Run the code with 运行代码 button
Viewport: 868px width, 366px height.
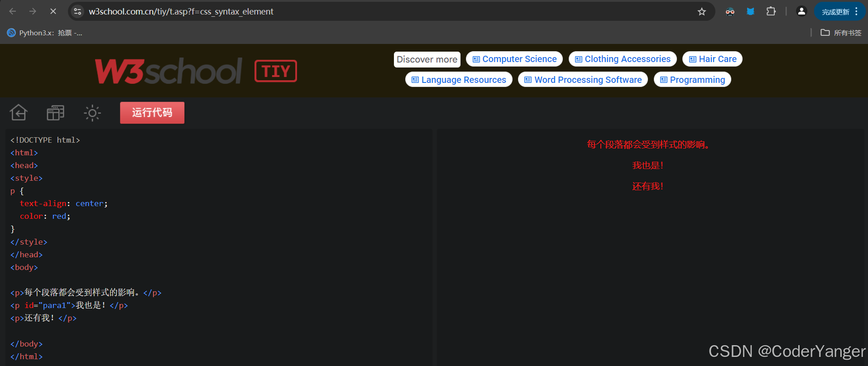pos(152,112)
